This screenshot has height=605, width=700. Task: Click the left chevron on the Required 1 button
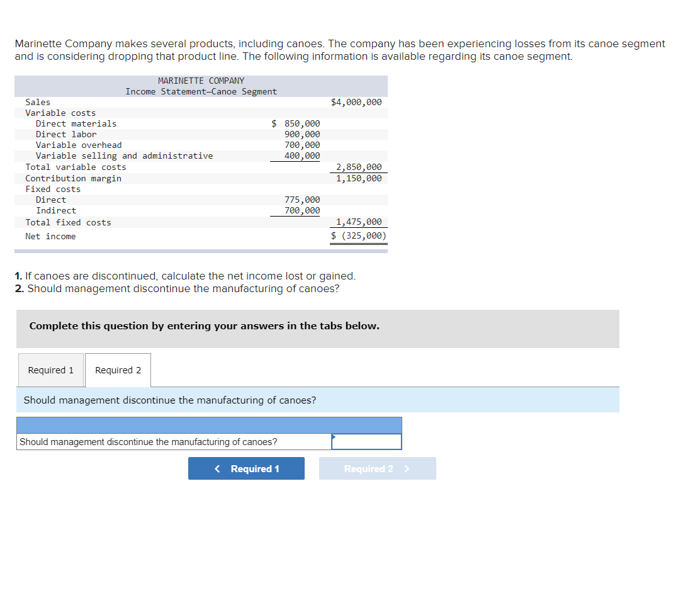(217, 468)
